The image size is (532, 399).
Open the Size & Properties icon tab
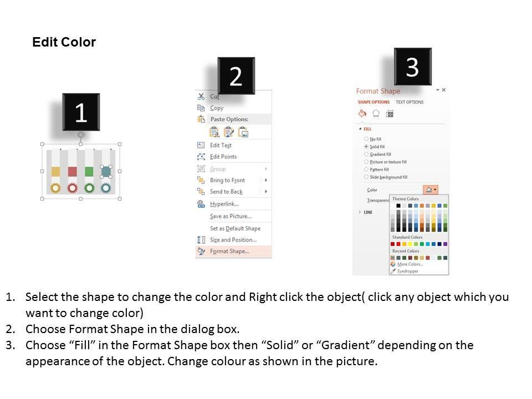[390, 114]
